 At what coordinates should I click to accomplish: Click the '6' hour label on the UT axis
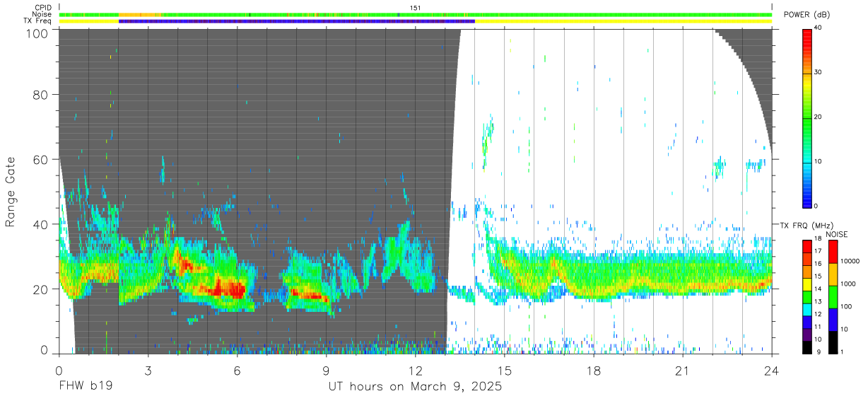pos(237,370)
